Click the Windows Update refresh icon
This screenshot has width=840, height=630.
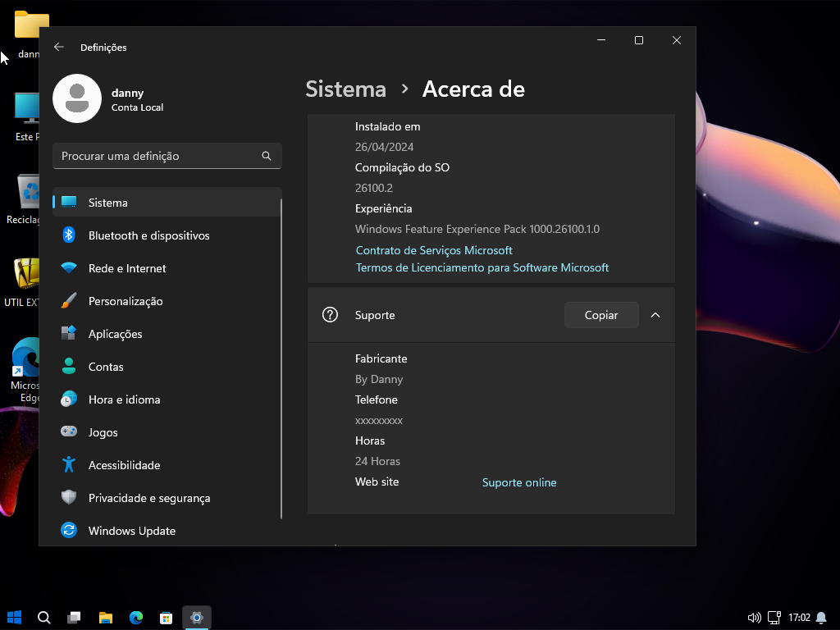pos(69,530)
